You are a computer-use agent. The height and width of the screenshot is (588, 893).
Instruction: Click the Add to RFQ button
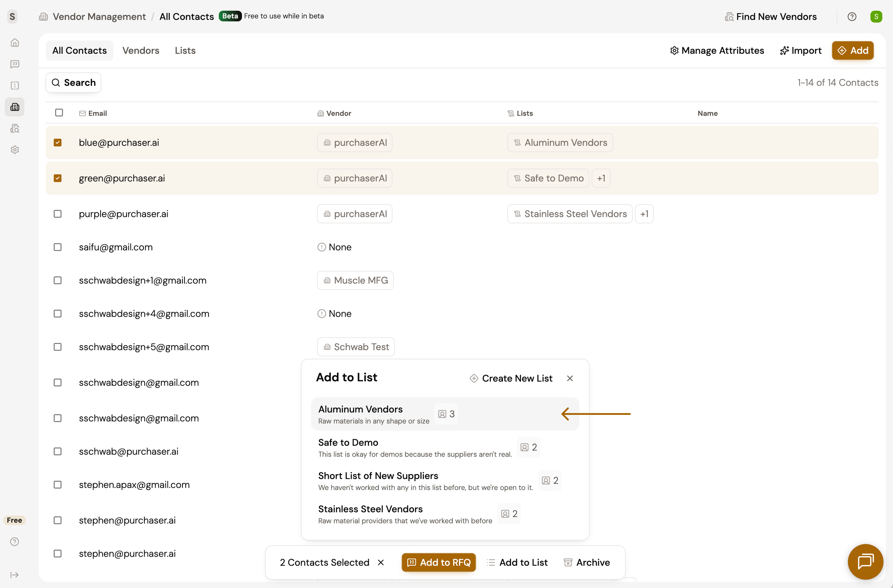point(438,562)
